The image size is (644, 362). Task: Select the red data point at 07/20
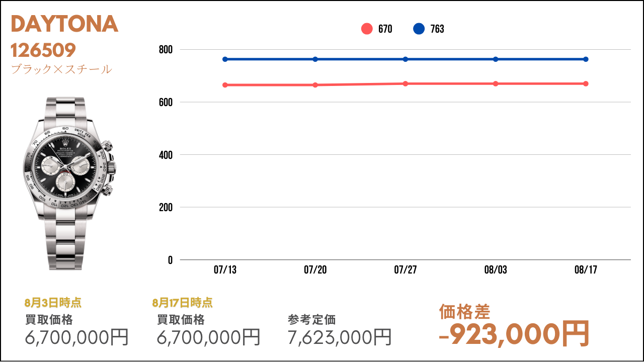pos(315,85)
